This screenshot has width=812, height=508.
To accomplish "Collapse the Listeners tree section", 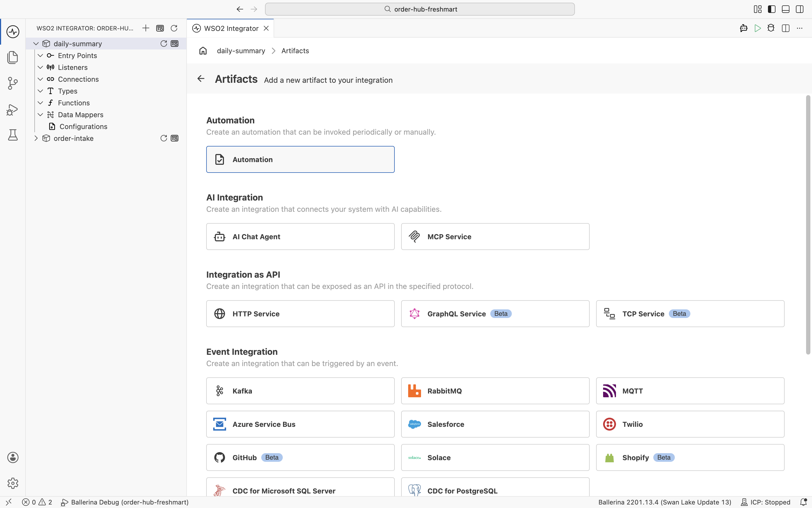I will point(40,67).
